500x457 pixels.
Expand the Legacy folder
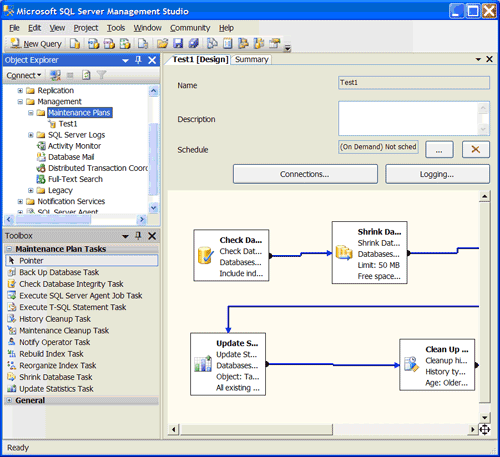31,190
